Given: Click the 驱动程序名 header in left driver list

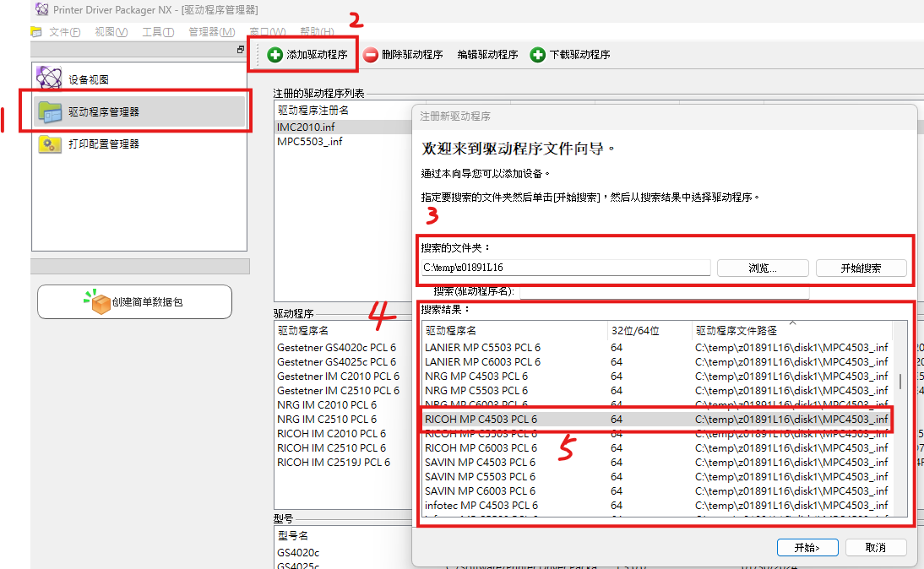Looking at the screenshot, I should click(x=344, y=330).
